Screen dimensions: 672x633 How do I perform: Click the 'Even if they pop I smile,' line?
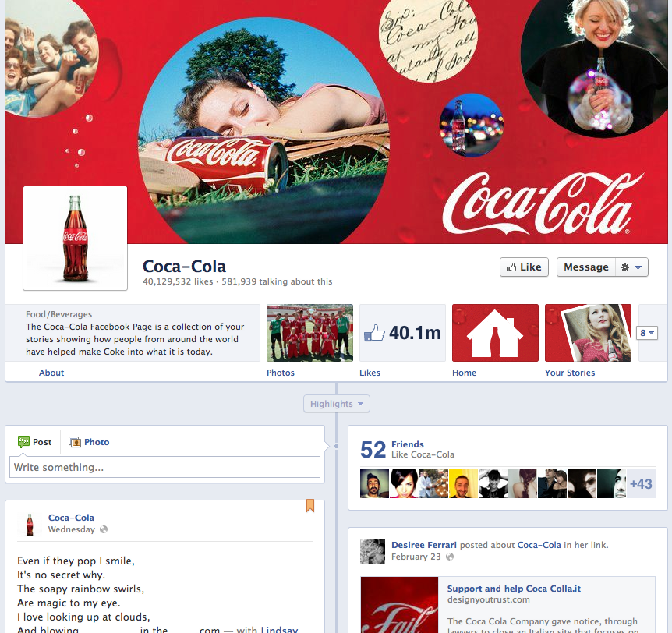(76, 561)
